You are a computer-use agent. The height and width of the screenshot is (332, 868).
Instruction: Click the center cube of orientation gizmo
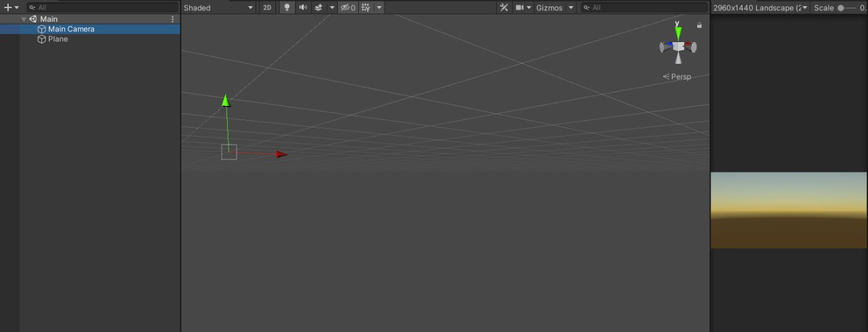678,46
